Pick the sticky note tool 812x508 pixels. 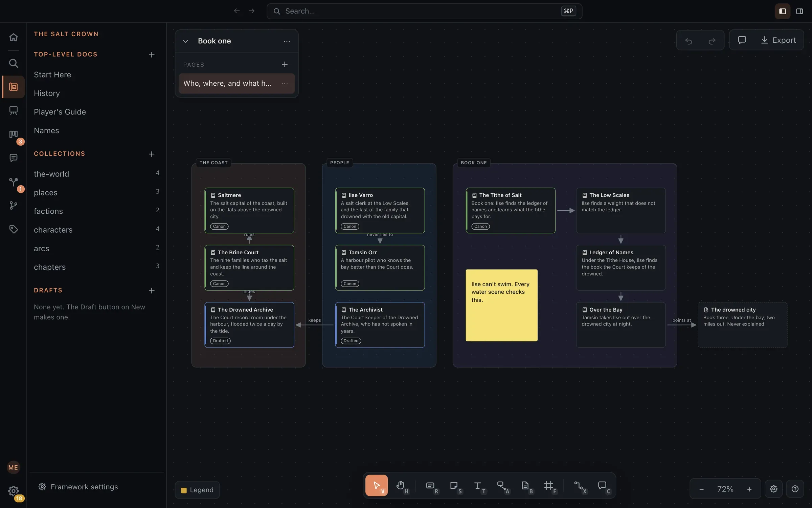(x=454, y=486)
